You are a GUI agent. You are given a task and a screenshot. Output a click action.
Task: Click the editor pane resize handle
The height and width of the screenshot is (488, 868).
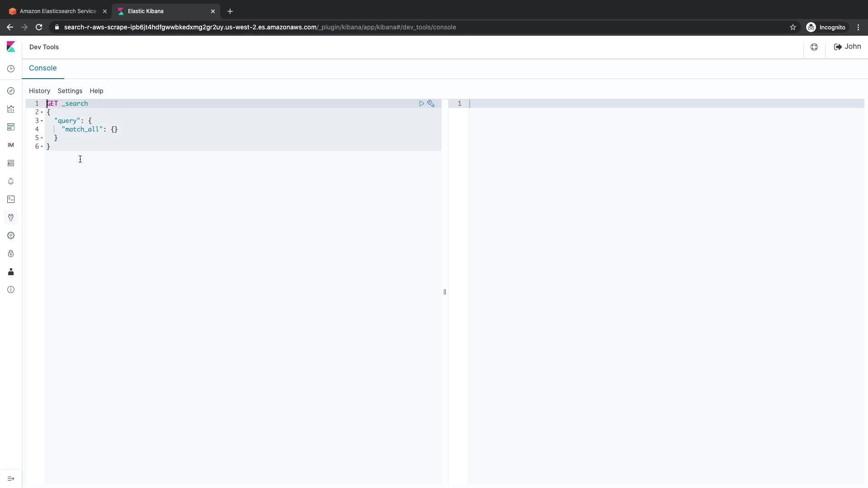tap(445, 292)
